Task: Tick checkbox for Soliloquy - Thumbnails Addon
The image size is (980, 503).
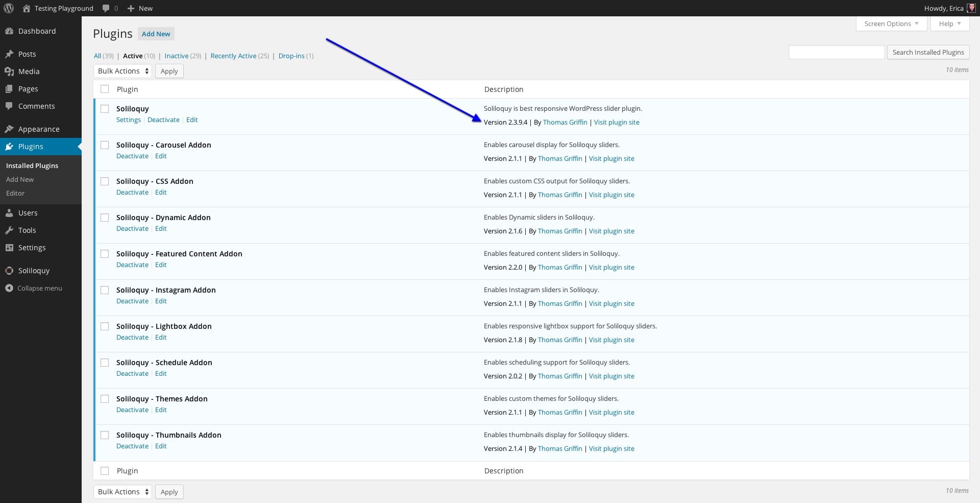Action: pyautogui.click(x=105, y=435)
